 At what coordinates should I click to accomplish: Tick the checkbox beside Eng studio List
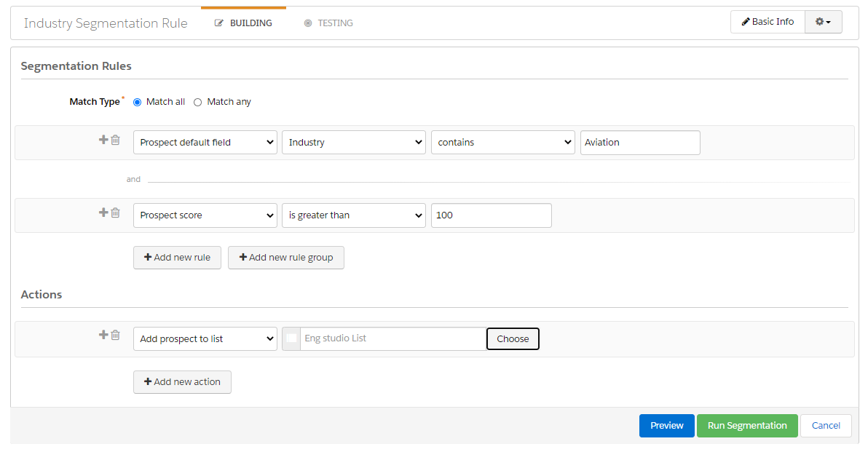(291, 338)
